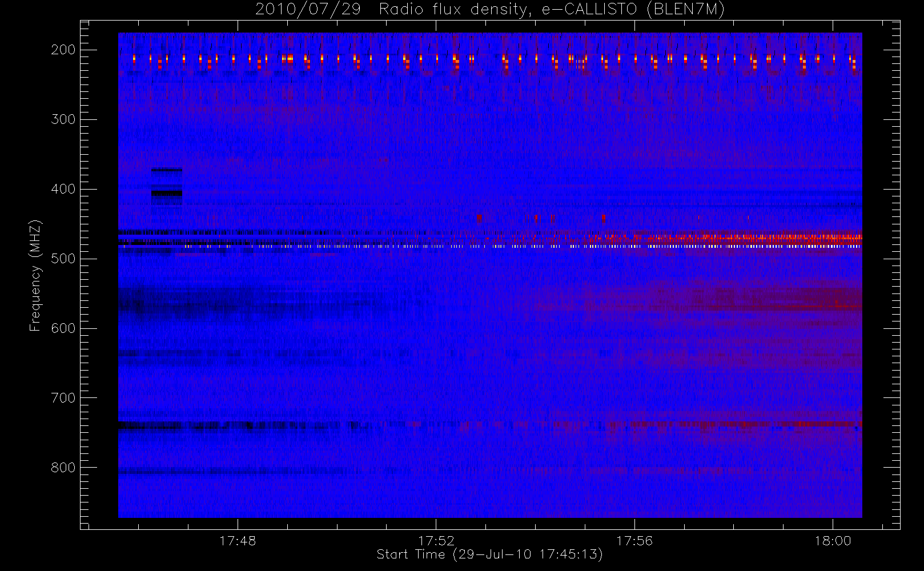Click the black data gap block near 400 MHz
The width and height of the screenshot is (924, 571).
(x=167, y=193)
